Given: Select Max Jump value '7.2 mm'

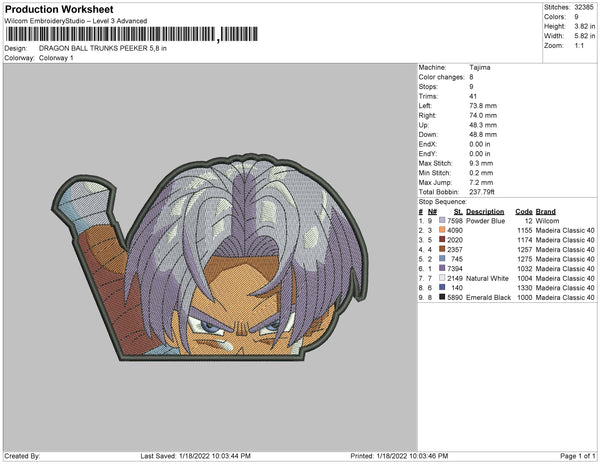Looking at the screenshot, I should pyautogui.click(x=481, y=182).
